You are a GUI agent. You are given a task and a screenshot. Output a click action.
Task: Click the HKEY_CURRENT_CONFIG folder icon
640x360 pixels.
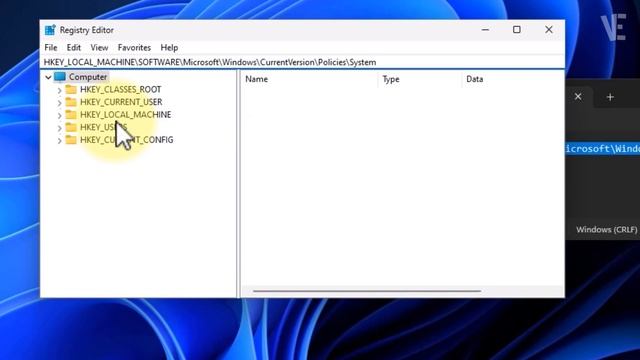[71, 140]
